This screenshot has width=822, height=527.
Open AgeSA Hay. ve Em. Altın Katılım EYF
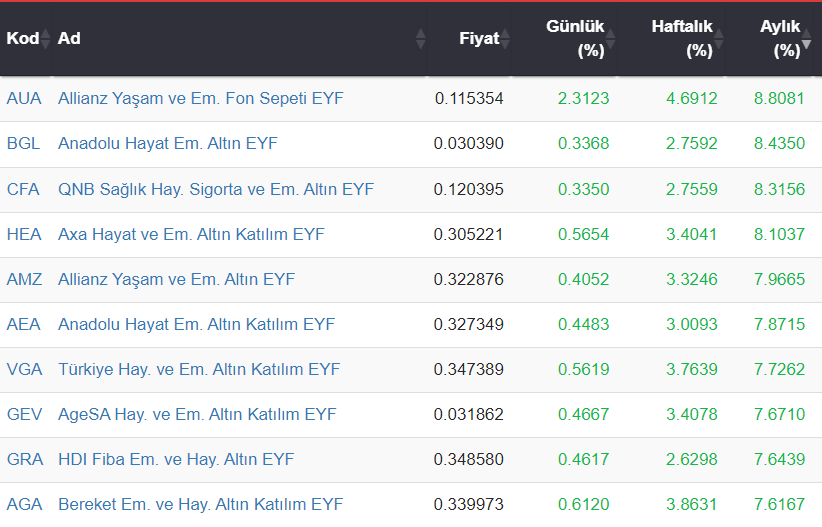coord(197,415)
